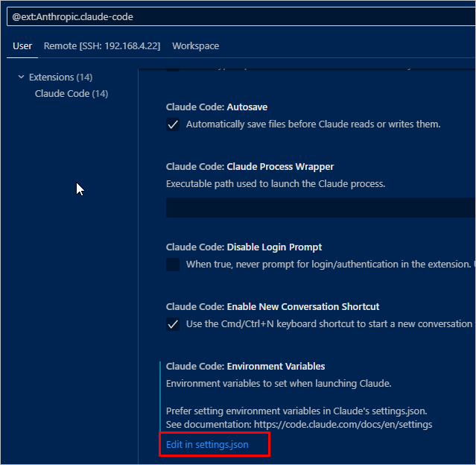
Task: Click the Disable Login Prompt setting title
Action: coord(244,247)
